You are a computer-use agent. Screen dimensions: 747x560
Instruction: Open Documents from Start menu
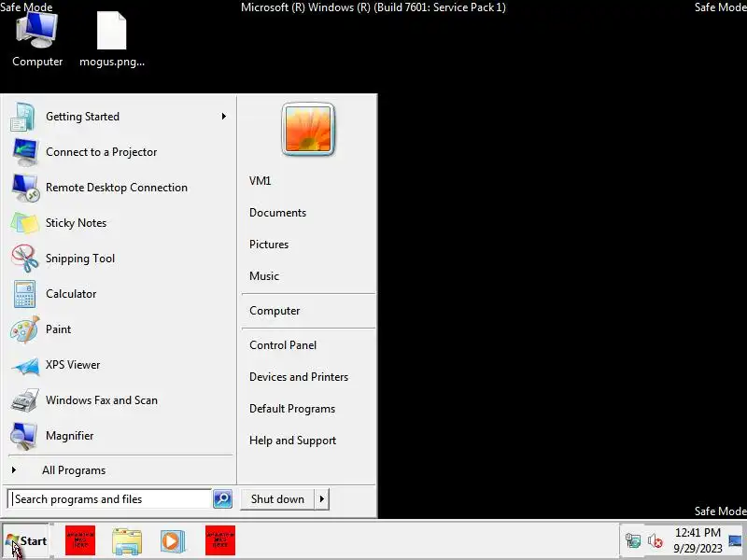277,213
